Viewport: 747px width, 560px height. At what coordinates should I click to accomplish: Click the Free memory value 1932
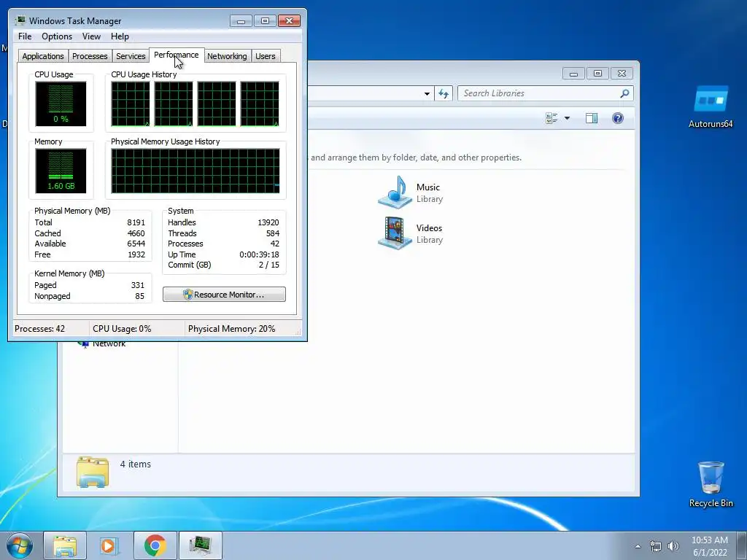pyautogui.click(x=136, y=254)
